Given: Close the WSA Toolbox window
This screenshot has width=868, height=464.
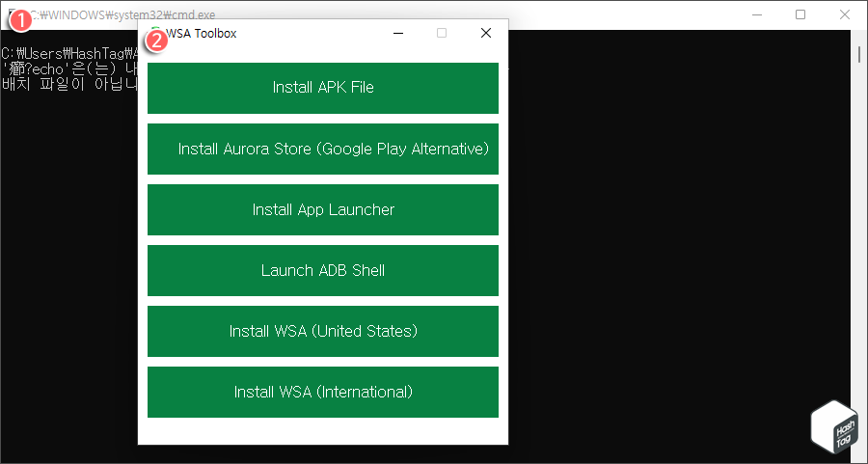Looking at the screenshot, I should pyautogui.click(x=485, y=33).
